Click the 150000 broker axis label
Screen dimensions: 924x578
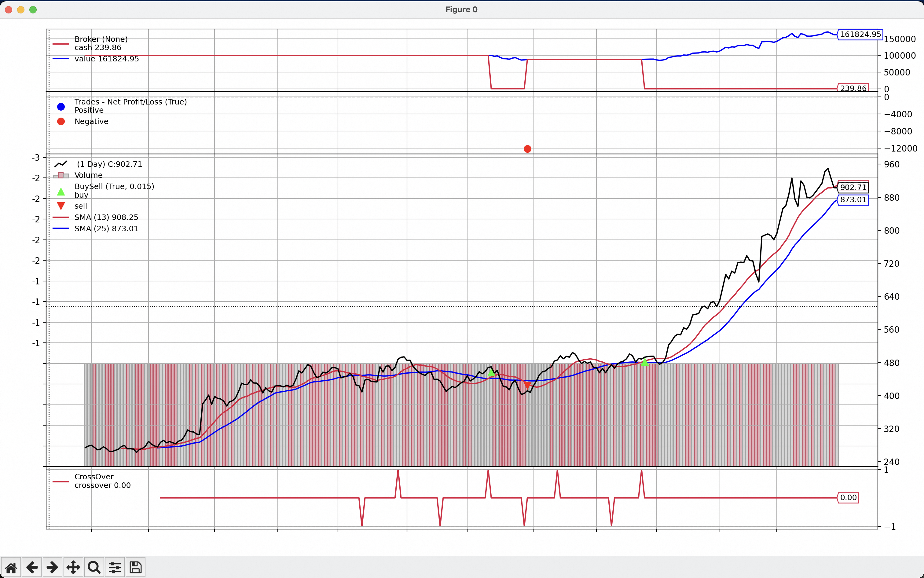click(900, 39)
